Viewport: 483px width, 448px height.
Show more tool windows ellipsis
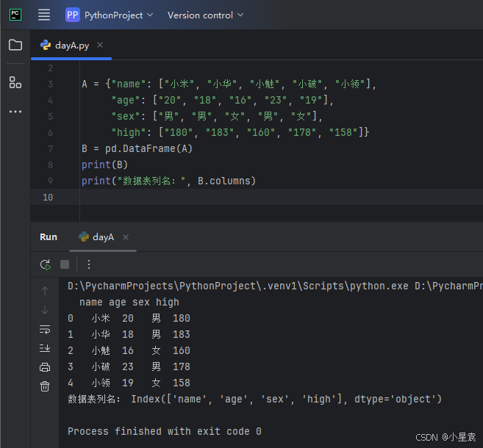15,112
